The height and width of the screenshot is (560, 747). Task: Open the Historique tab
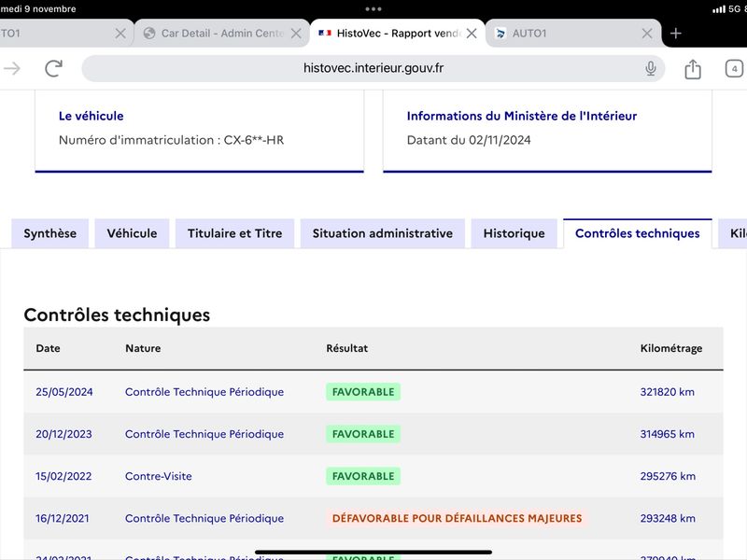click(x=514, y=233)
